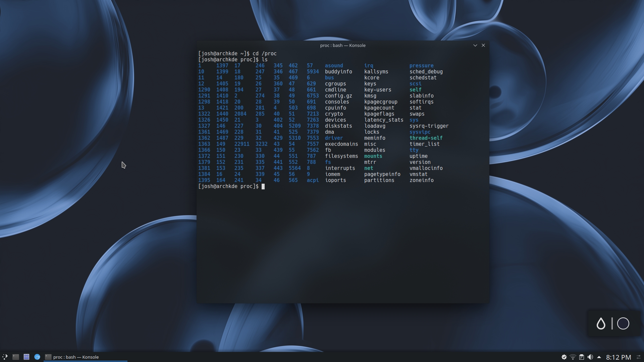Open the Wi-Fi network tray icon
The height and width of the screenshot is (362, 644).
pos(573,357)
